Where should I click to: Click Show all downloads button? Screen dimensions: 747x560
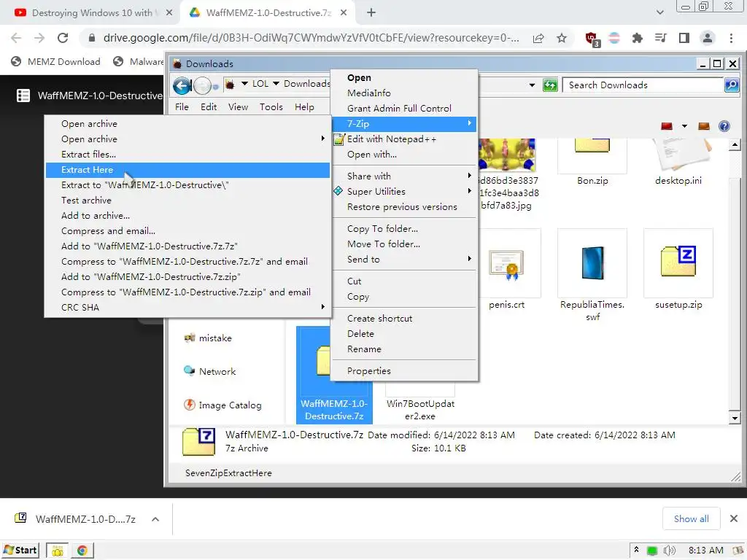(692, 519)
